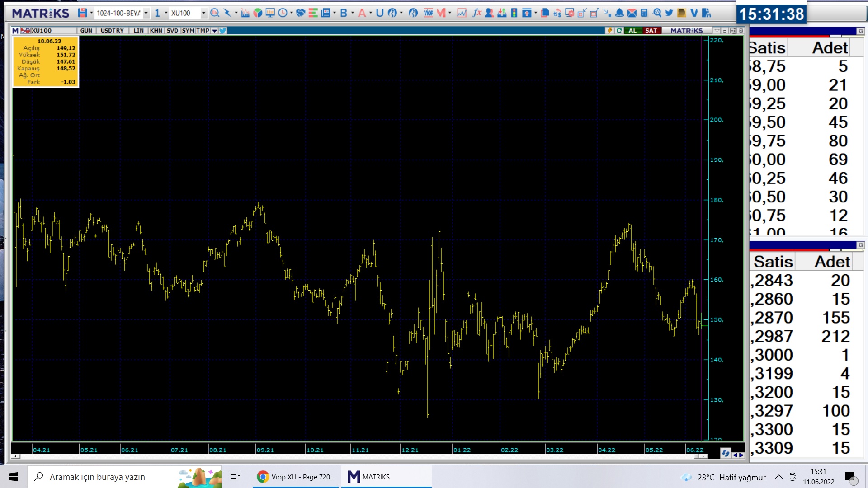Screen dimensions: 868x488
Task: Open the first globe icon dropdown arrow
Action: tap(401, 13)
